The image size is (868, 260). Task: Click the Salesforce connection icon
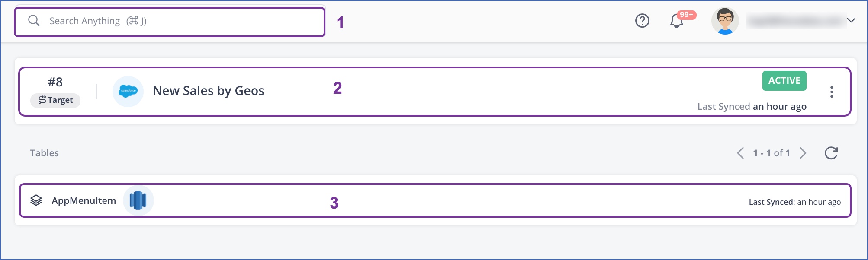click(128, 91)
